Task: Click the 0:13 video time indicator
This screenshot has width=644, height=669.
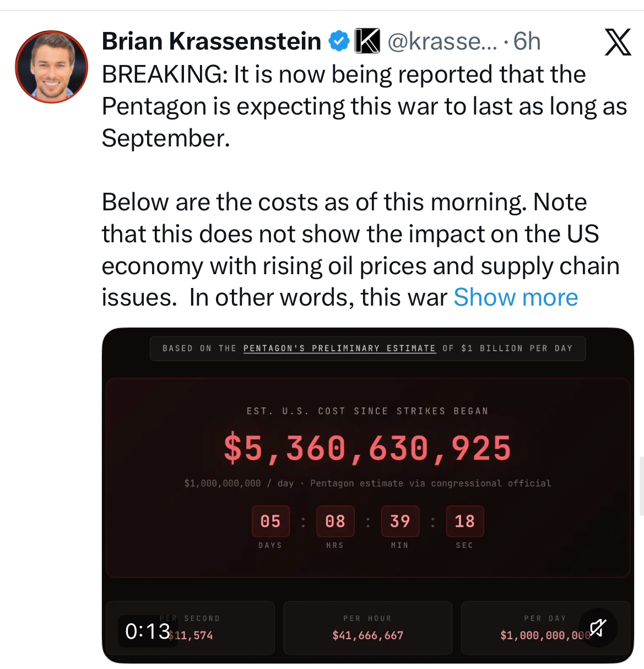Action: tap(148, 631)
